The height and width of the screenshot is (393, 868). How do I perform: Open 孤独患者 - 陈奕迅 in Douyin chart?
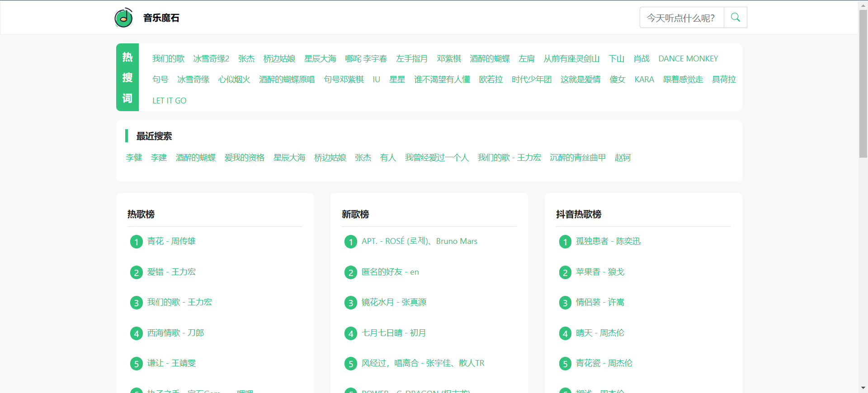[608, 241]
